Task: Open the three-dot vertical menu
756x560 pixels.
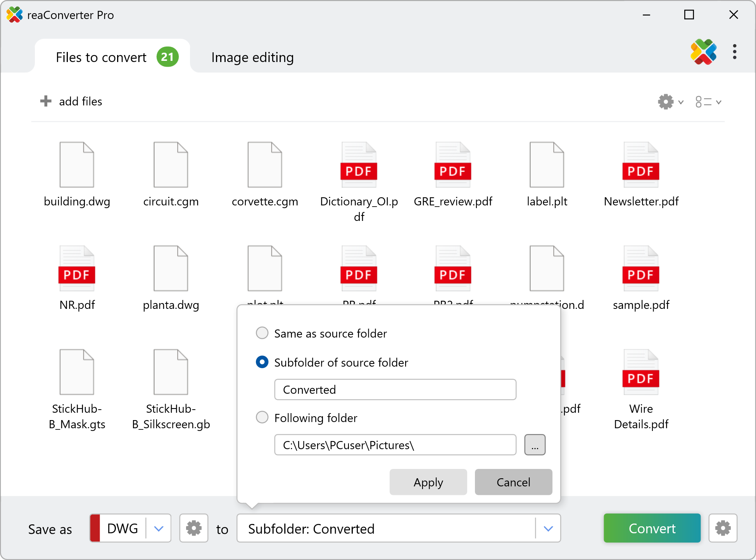Action: coord(734,52)
